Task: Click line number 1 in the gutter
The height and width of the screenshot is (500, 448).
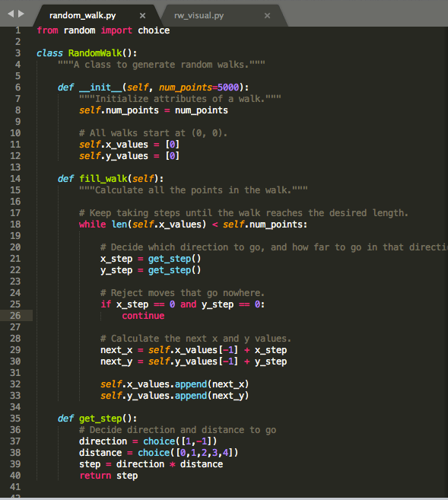Action: [17, 30]
